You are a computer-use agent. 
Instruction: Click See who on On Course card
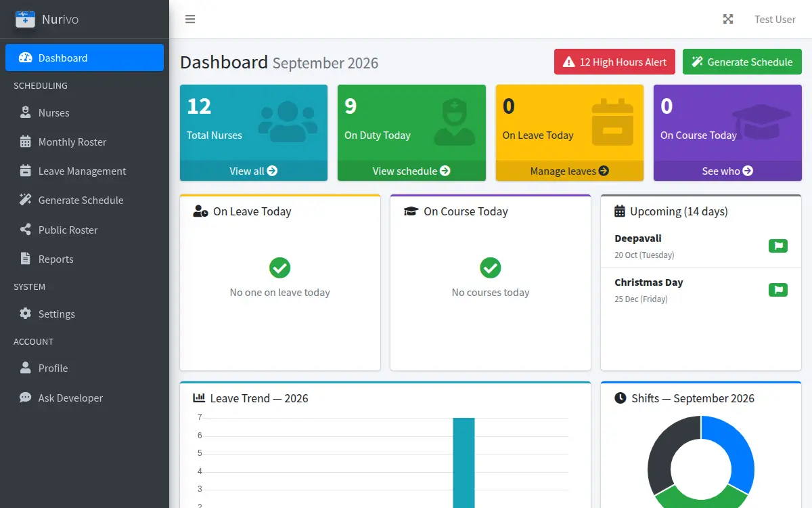tap(727, 171)
